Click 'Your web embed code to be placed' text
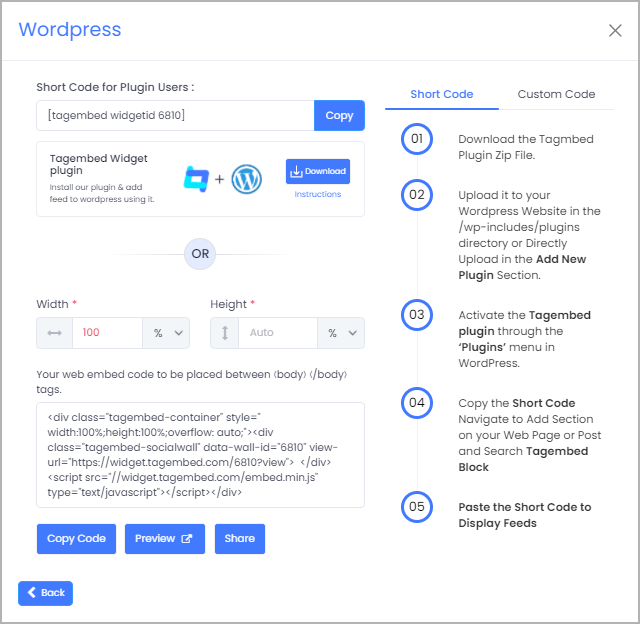Screen dimensions: 640x624 pos(191,382)
